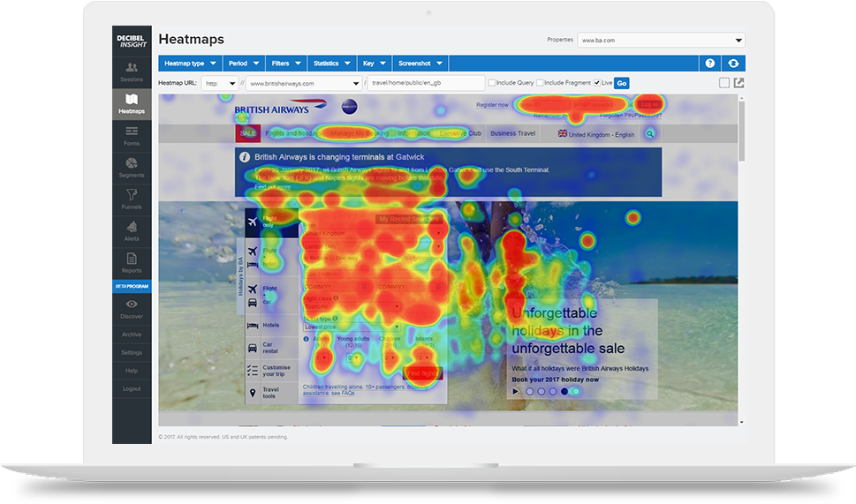
Task: Select the One-way radio button
Action: (332, 259)
